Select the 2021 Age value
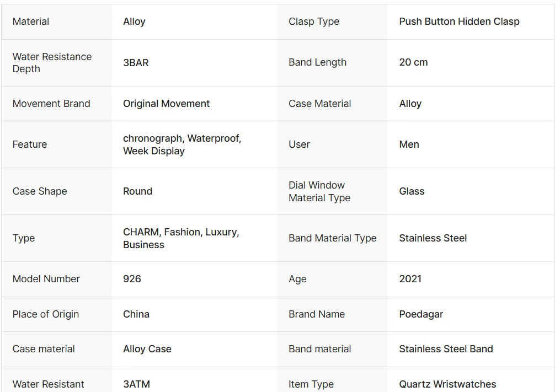 click(x=410, y=279)
